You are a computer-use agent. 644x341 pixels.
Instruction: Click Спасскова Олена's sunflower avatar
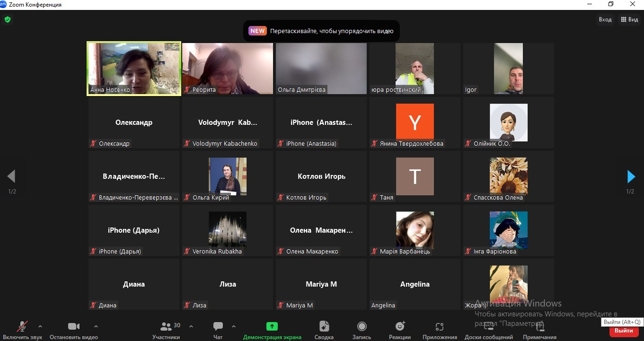[x=509, y=176]
